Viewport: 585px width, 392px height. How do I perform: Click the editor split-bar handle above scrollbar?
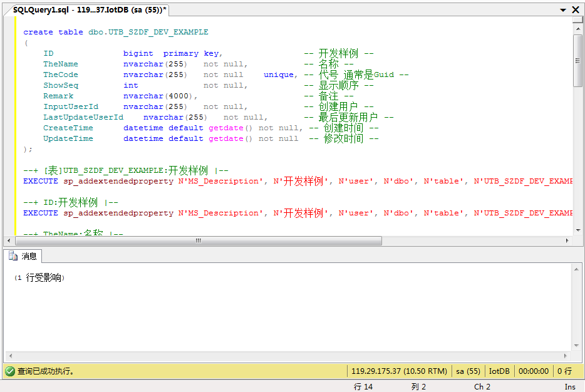point(578,20)
